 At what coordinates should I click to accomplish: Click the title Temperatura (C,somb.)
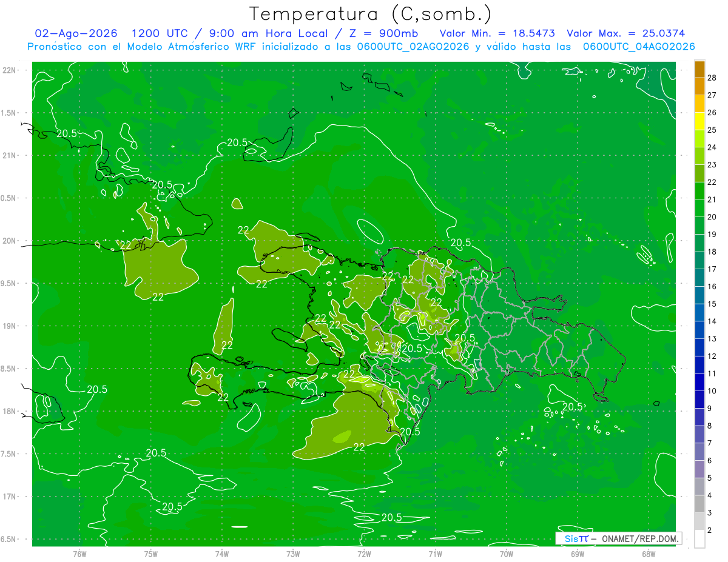tap(371, 14)
